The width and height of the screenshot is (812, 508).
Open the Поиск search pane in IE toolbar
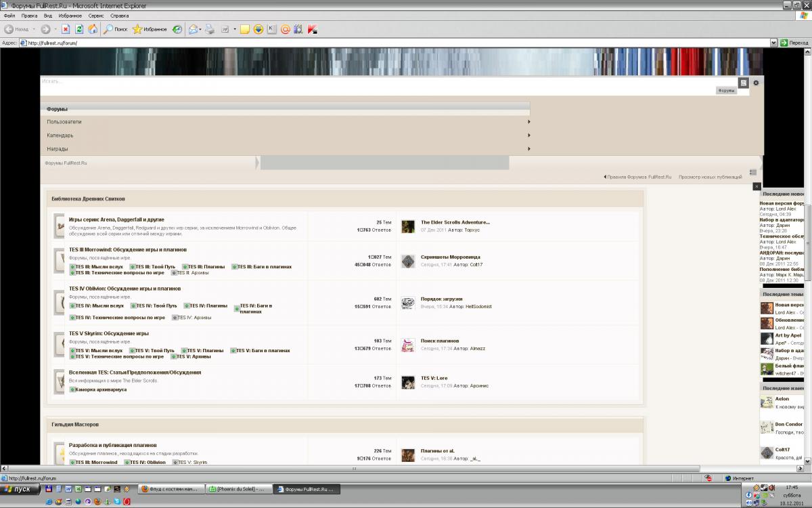tap(116, 29)
